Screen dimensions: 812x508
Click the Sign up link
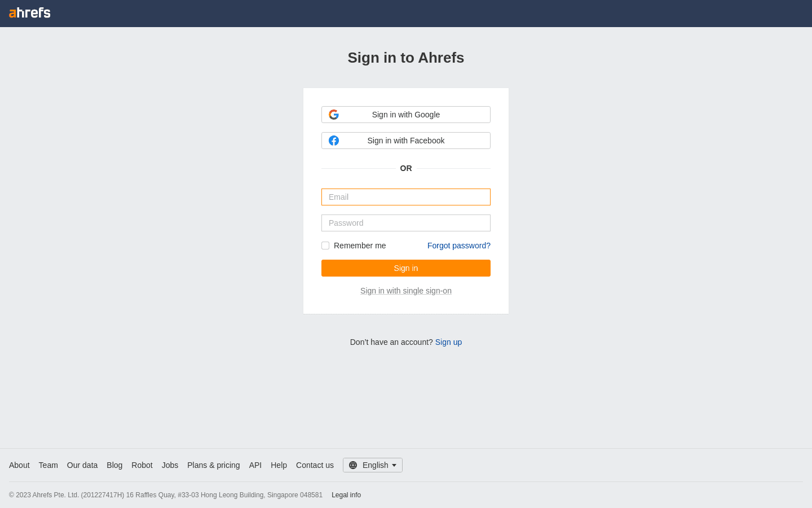click(448, 342)
